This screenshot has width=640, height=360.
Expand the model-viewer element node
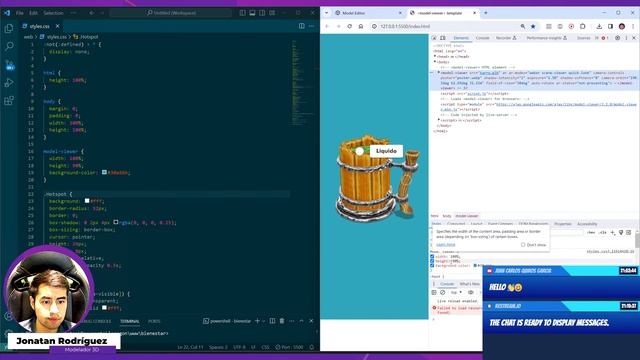439,73
